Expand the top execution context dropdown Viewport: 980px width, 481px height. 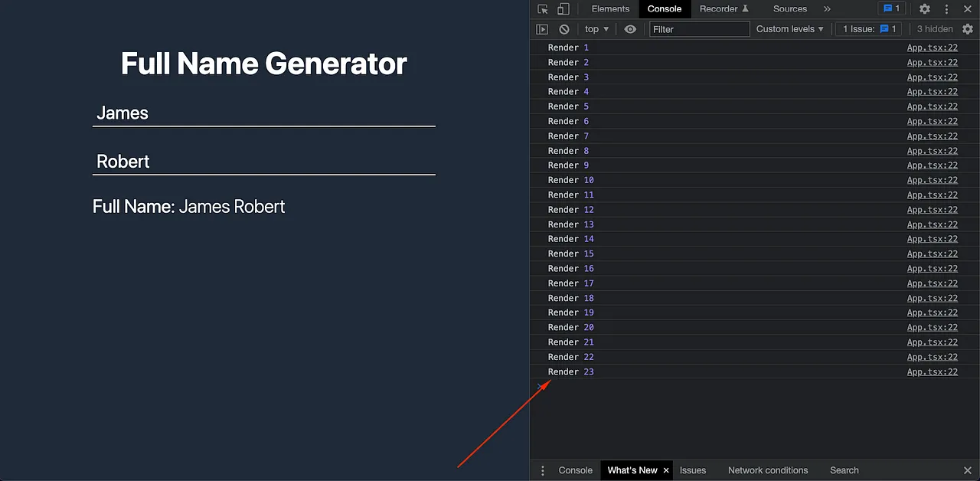(x=596, y=28)
